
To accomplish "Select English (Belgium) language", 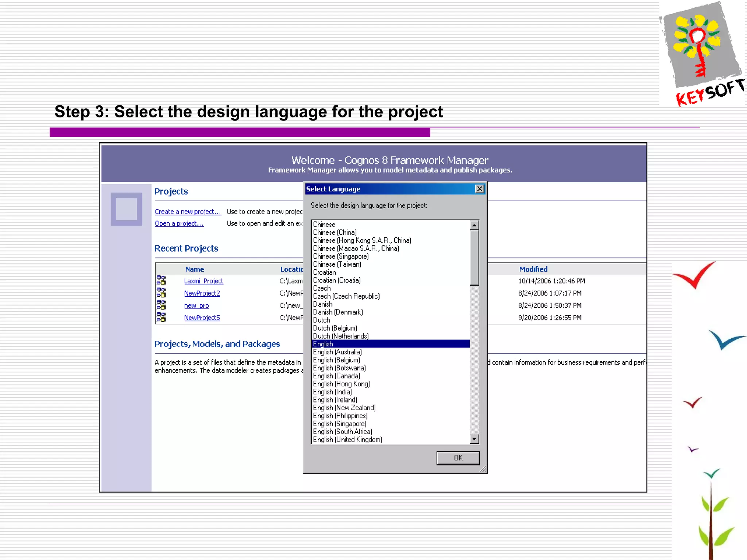I will pos(391,360).
